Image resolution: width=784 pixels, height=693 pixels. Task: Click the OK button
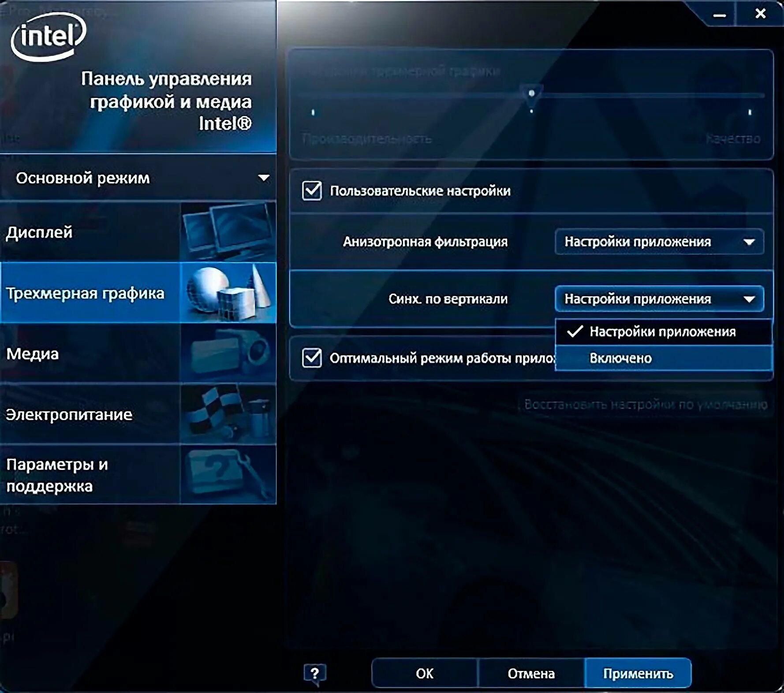[425, 673]
